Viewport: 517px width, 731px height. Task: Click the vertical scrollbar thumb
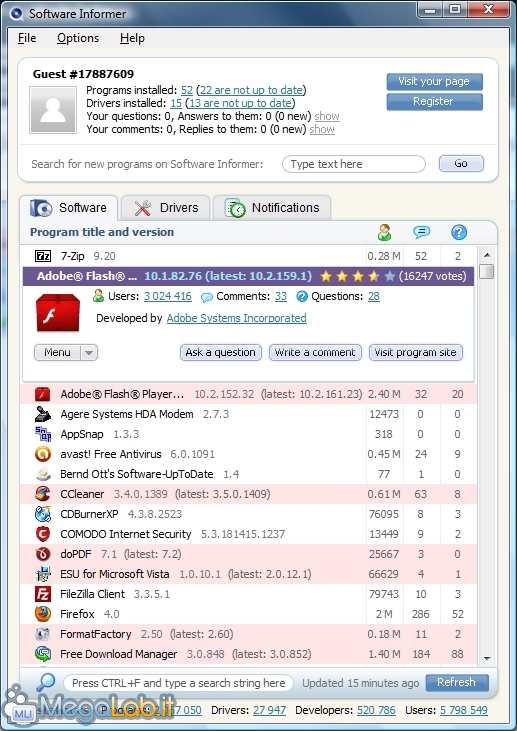coord(487,272)
